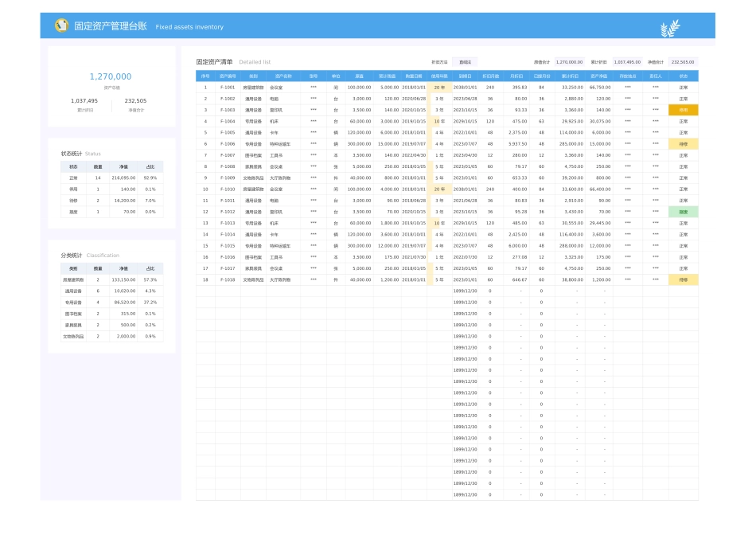Select the 状态 column header
Viewport: 756px width, 535px height.
[x=683, y=76]
